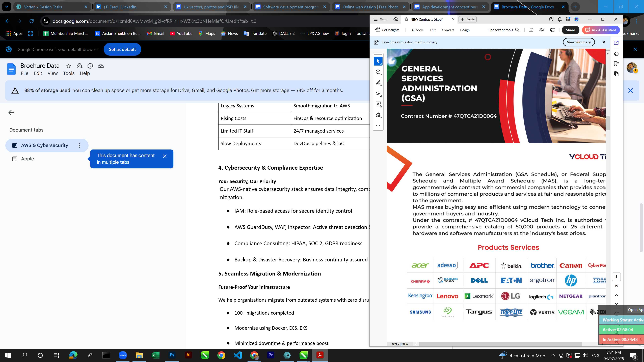644x362 pixels.
Task: Click the Acrobat horizontal scrollbar
Action: [x=500, y=344]
